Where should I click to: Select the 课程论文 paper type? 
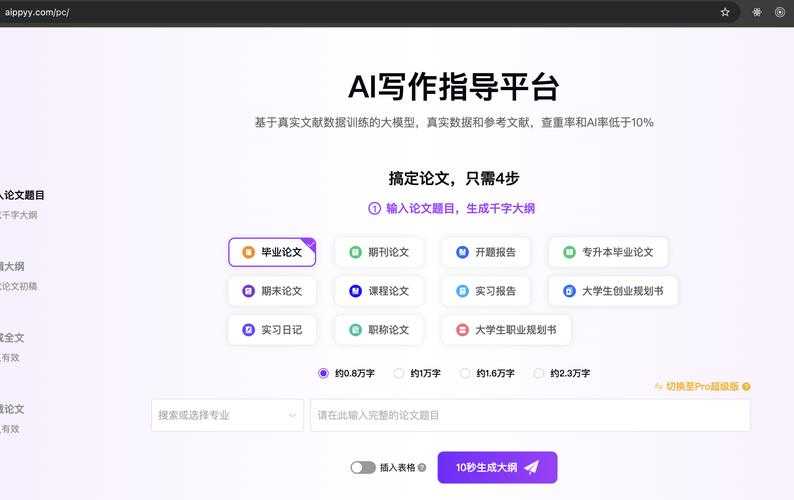tap(379, 291)
